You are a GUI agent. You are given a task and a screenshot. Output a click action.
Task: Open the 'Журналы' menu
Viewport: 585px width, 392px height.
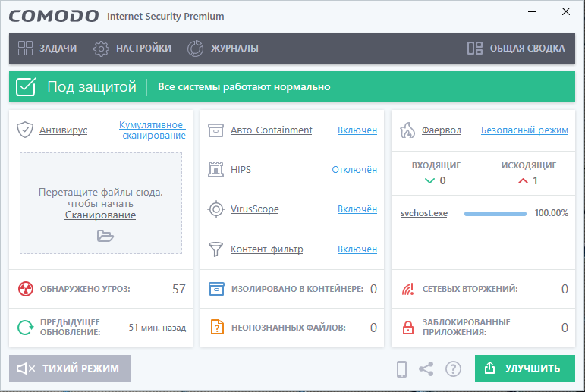[x=223, y=49]
